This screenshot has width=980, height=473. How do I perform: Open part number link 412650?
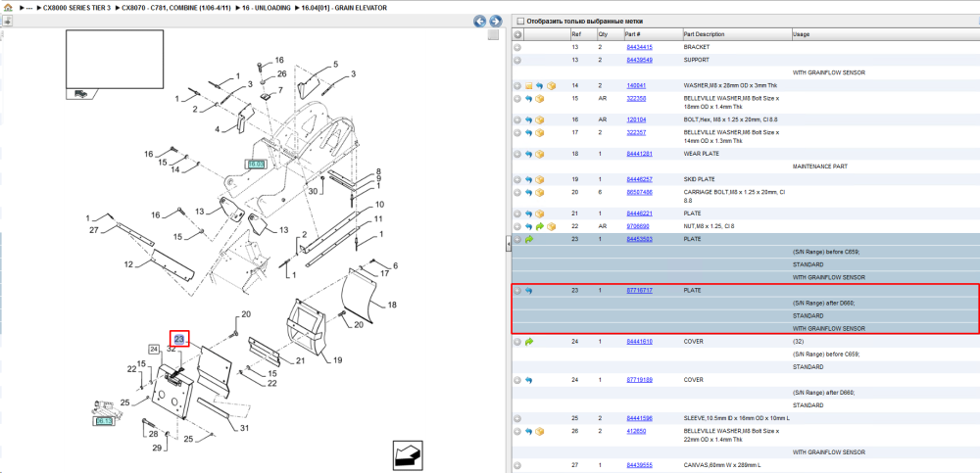pos(636,431)
